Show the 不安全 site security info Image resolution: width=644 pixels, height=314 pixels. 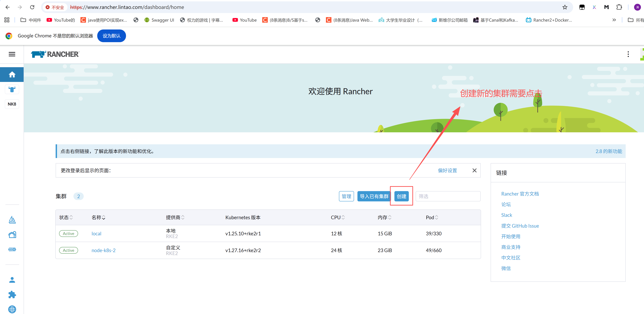coord(55,7)
